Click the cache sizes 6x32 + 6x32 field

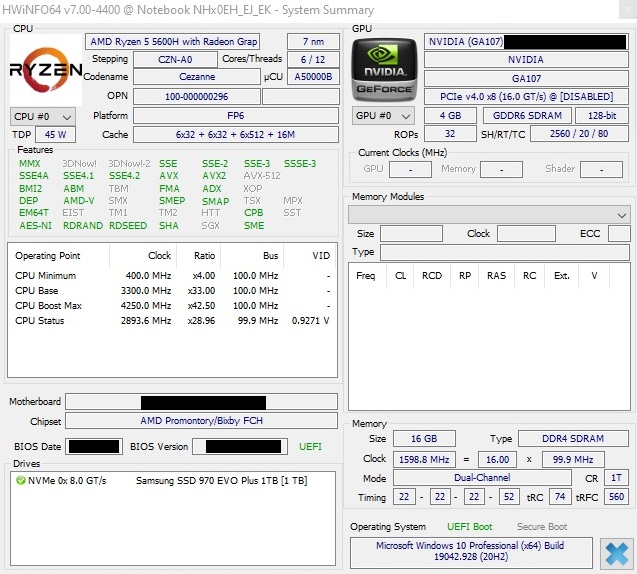[236, 134]
